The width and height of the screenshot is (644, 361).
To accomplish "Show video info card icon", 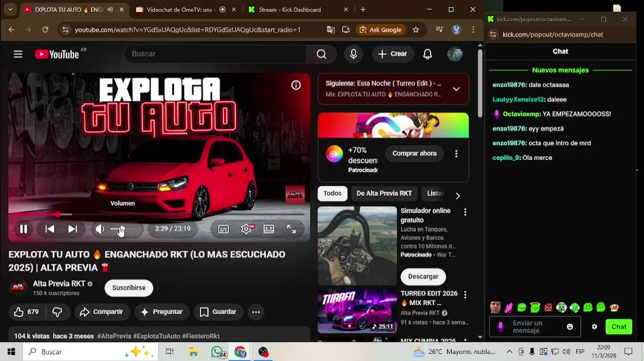I will click(296, 85).
